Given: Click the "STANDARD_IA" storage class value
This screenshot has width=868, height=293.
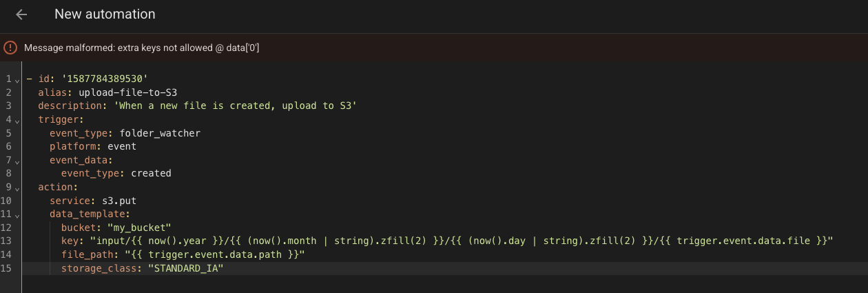Looking at the screenshot, I should [186, 268].
